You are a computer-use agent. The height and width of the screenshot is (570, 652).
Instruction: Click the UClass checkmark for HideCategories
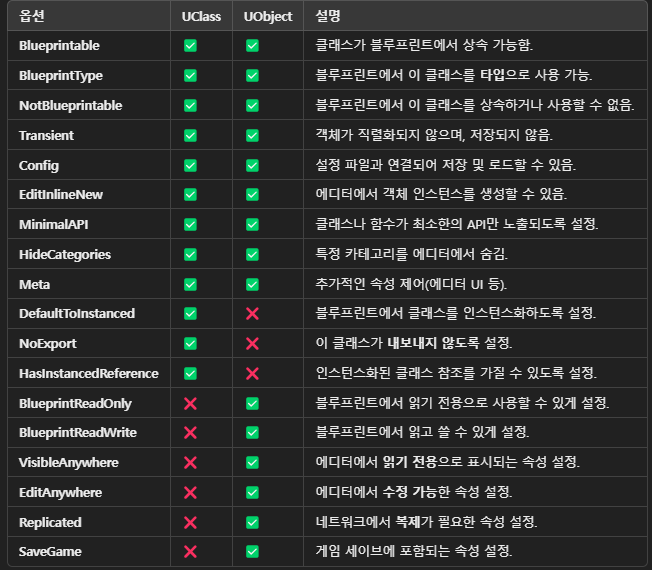(x=190, y=254)
